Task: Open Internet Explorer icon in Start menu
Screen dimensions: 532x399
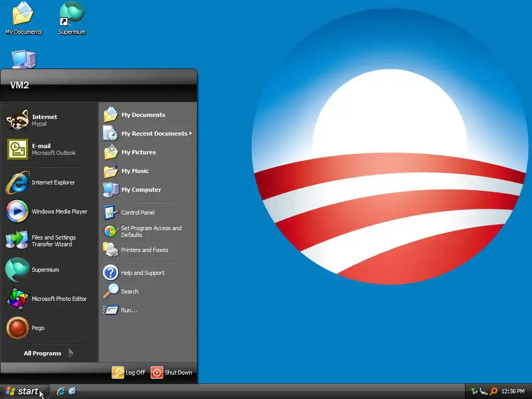Action: click(x=17, y=182)
